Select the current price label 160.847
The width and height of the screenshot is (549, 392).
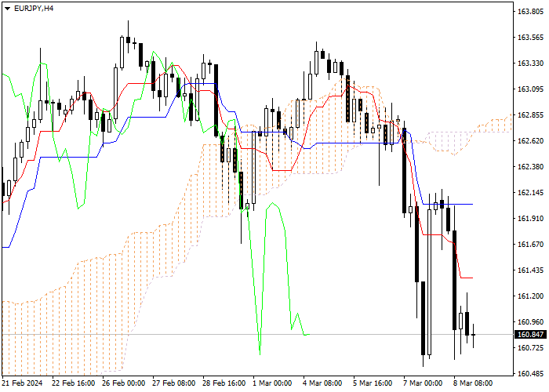(530, 335)
